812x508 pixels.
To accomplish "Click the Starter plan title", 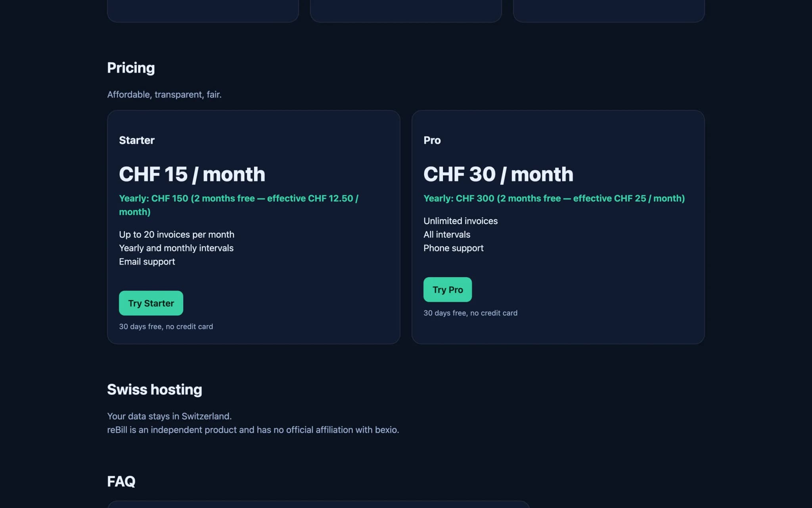I will point(137,140).
